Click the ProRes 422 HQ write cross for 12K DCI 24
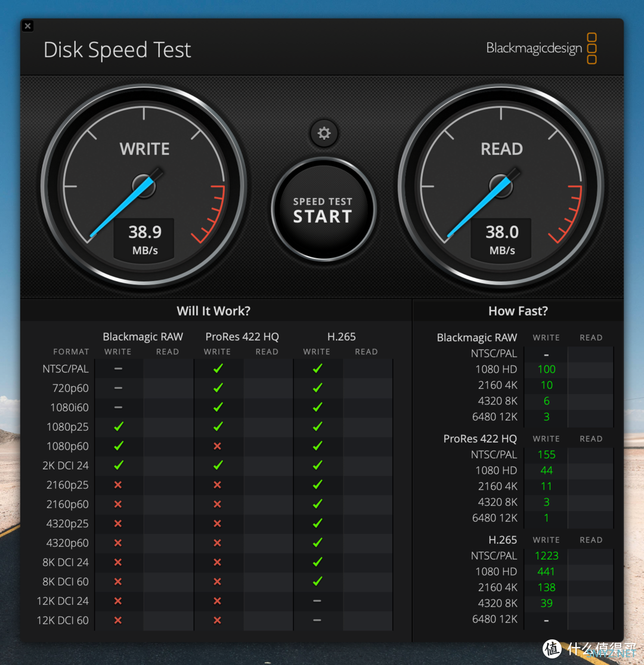 218,601
